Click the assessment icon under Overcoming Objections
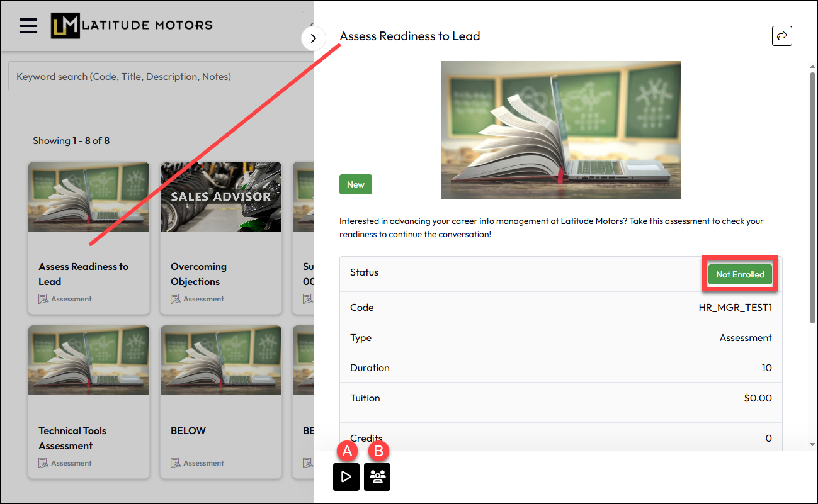Image resolution: width=818 pixels, height=504 pixels. [176, 299]
